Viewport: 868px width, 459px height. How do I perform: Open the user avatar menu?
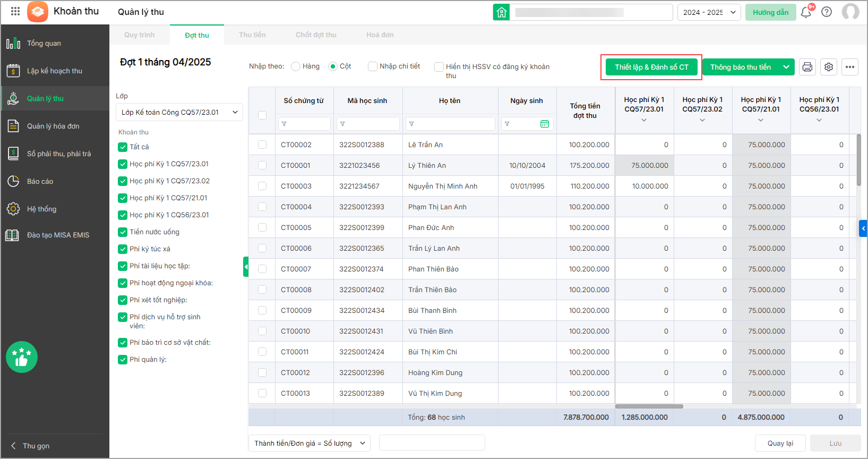(850, 12)
